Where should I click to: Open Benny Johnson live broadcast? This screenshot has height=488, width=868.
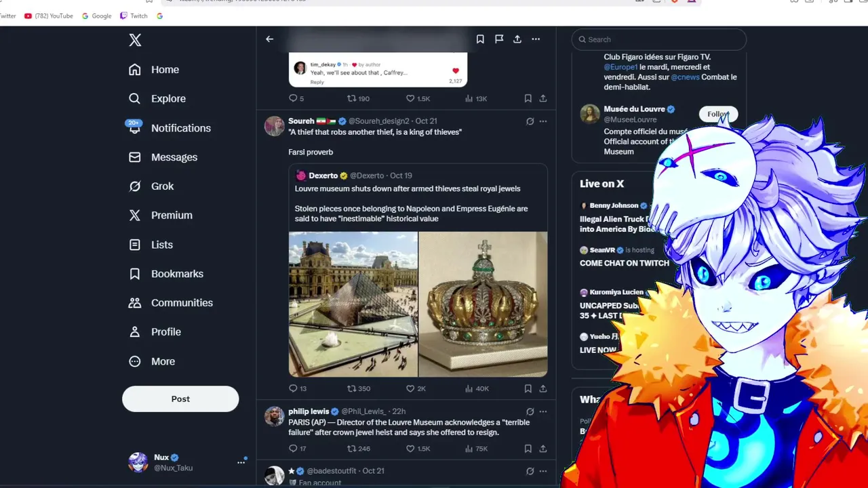614,216
